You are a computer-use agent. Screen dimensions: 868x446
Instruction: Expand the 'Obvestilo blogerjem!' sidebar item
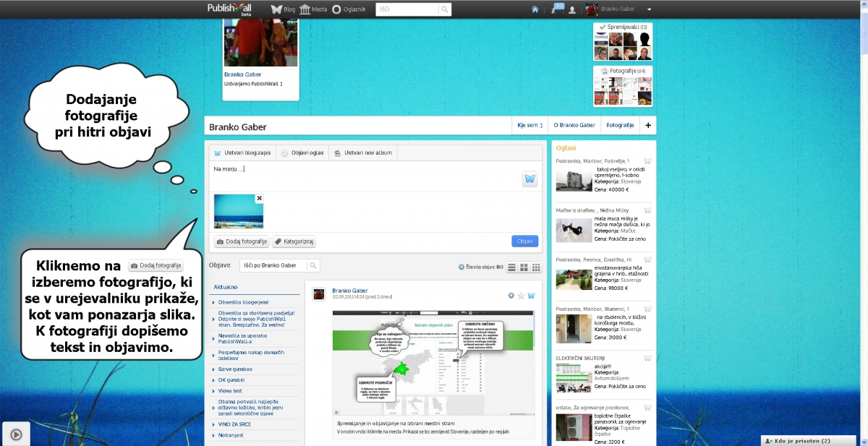tap(243, 301)
